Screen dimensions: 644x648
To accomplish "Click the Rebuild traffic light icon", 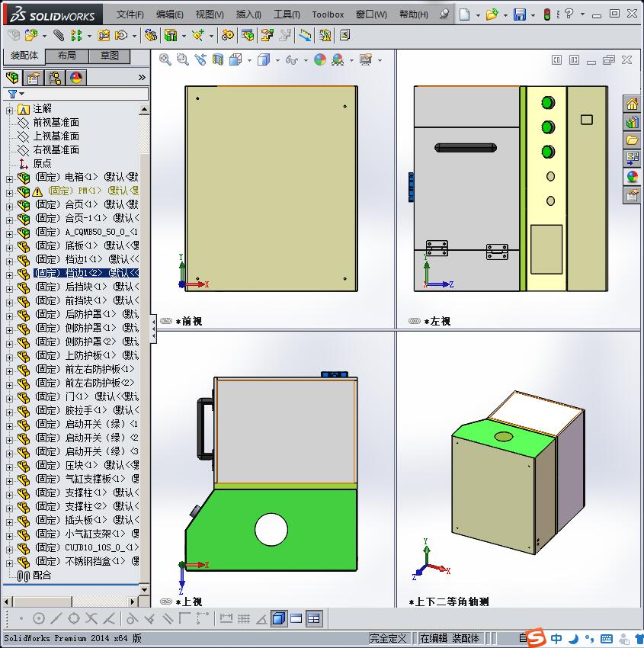I will pos(547,14).
